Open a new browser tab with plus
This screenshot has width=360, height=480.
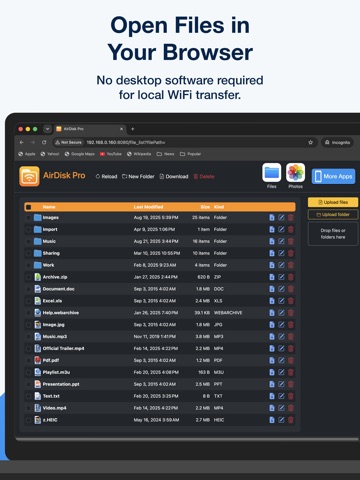(133, 129)
